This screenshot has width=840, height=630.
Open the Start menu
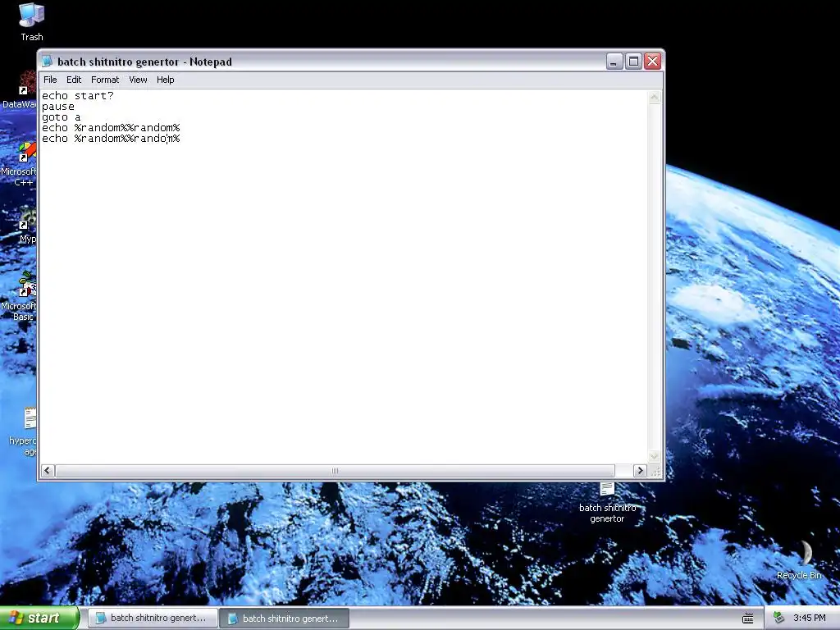click(39, 618)
